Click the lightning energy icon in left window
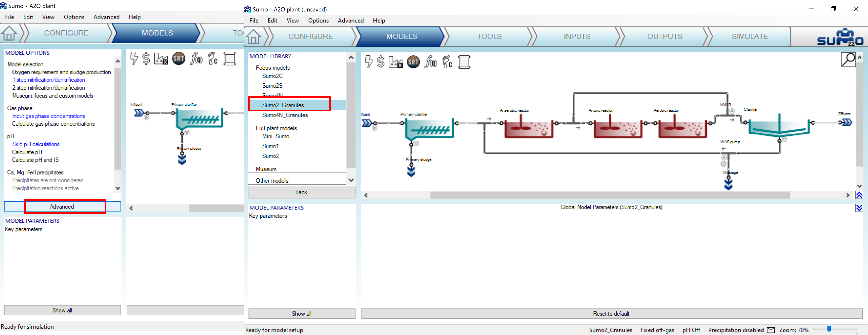 click(x=134, y=58)
